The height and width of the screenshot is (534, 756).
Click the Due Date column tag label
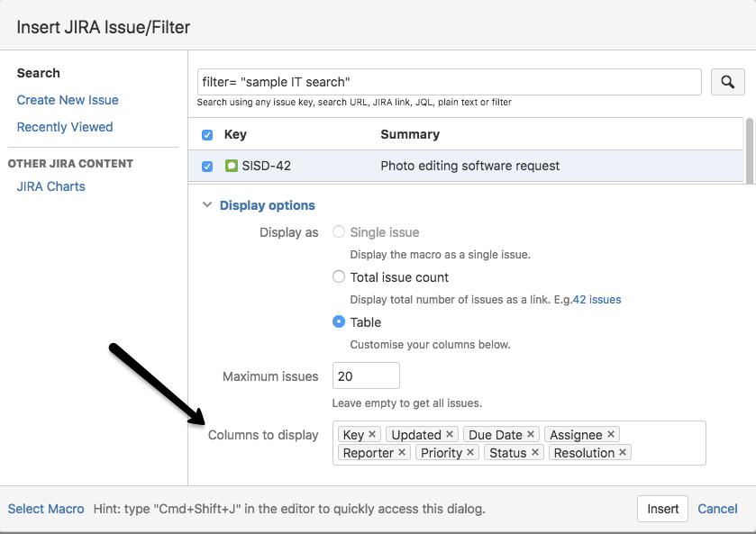point(496,435)
